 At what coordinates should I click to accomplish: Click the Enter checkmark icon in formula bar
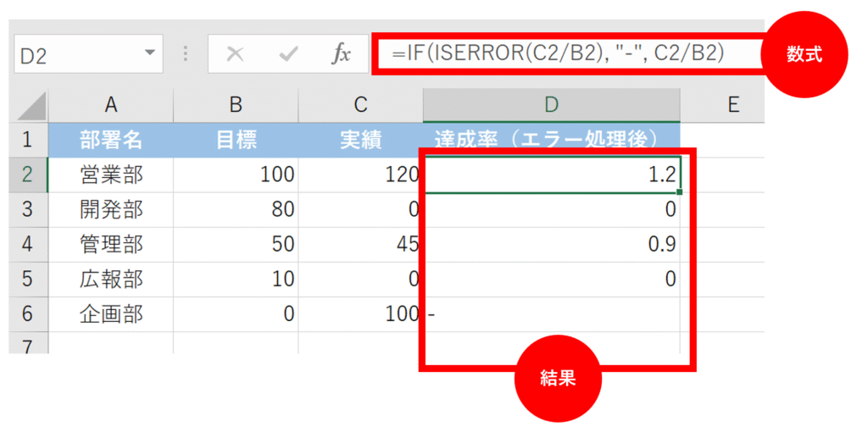point(289,55)
